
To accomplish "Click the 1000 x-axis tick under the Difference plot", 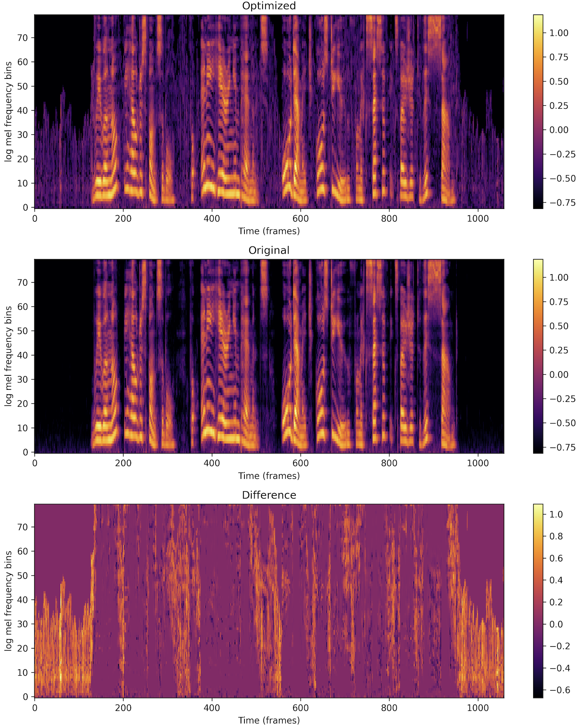I will (478, 708).
